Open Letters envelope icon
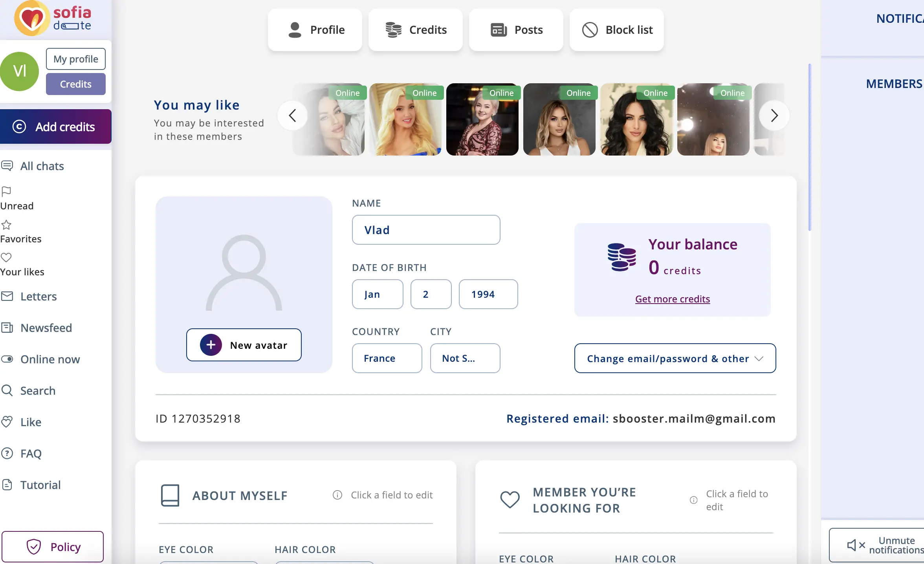The height and width of the screenshot is (564, 924). click(x=7, y=296)
